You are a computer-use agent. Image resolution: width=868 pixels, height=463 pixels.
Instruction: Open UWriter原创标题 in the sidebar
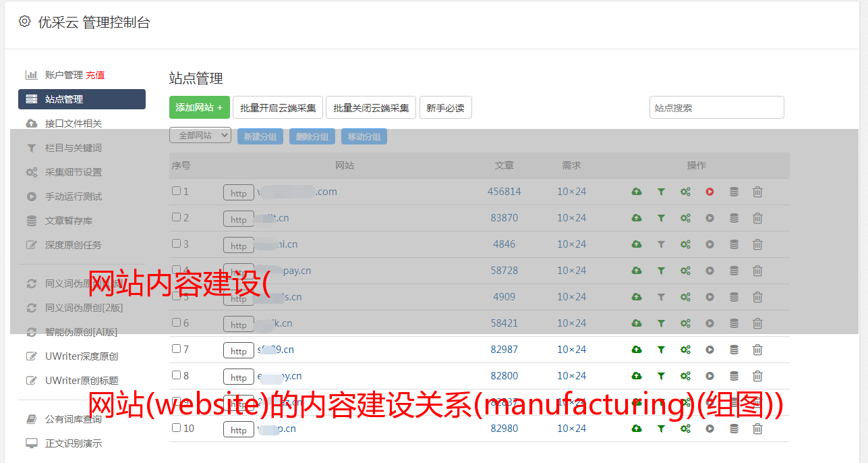82,381
